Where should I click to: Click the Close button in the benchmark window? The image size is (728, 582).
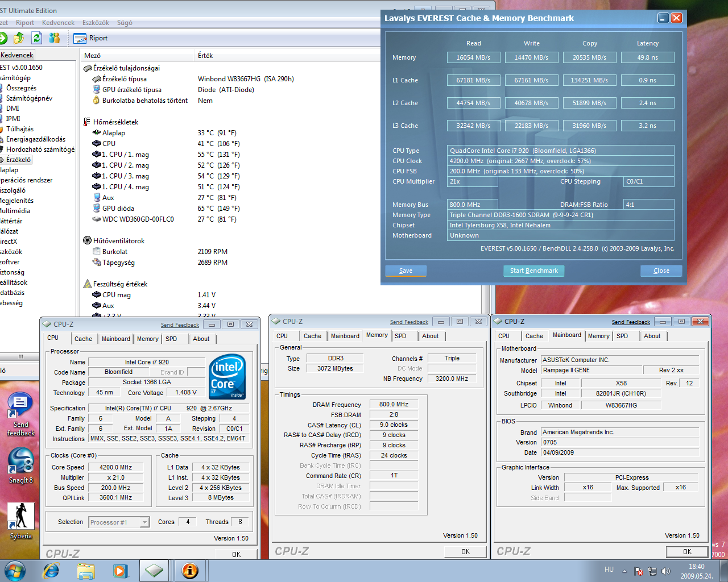click(661, 271)
